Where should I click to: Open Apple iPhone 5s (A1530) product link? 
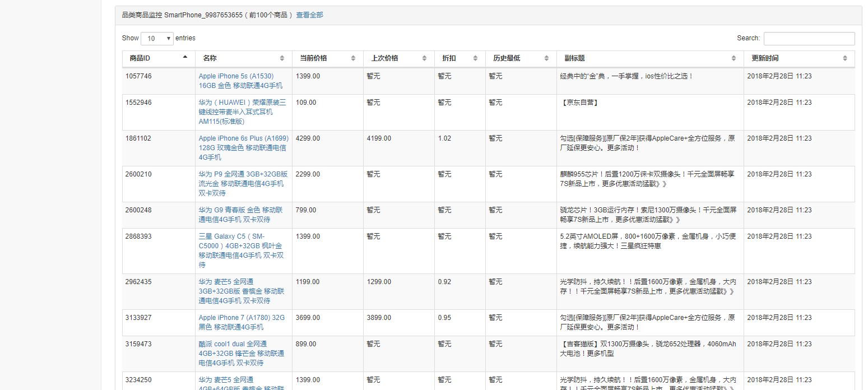pos(240,81)
